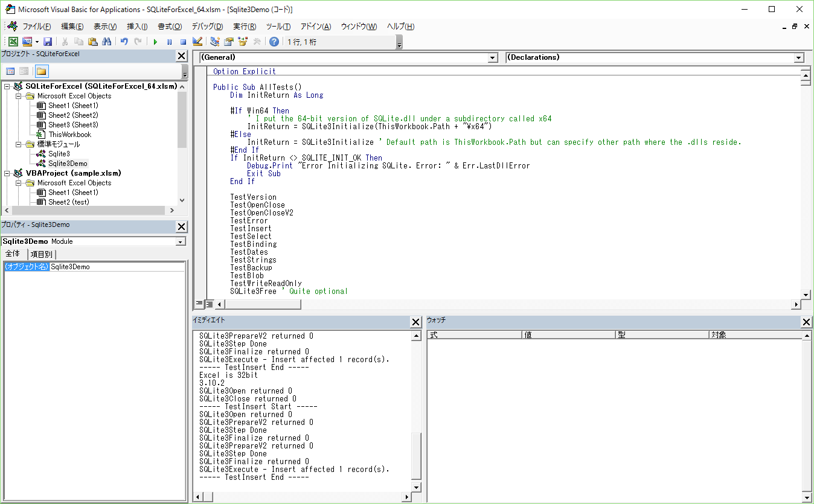Stop the macro with the Reset icon
The width and height of the screenshot is (814, 504).
click(x=182, y=41)
